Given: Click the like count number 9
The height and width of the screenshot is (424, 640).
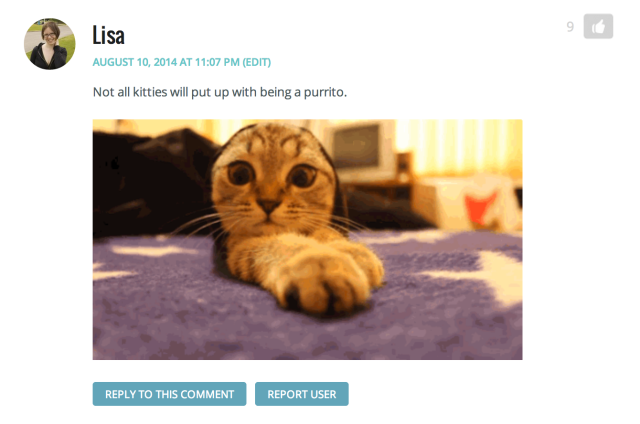Looking at the screenshot, I should pos(570,27).
